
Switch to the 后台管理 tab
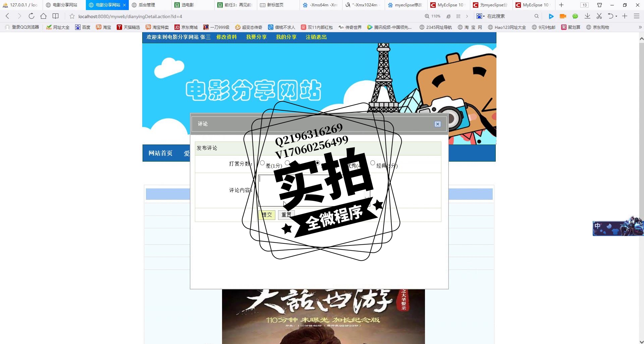click(x=150, y=5)
